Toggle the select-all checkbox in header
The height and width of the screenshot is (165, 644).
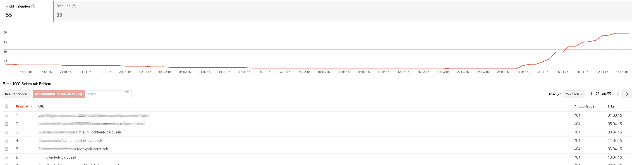tap(6, 106)
